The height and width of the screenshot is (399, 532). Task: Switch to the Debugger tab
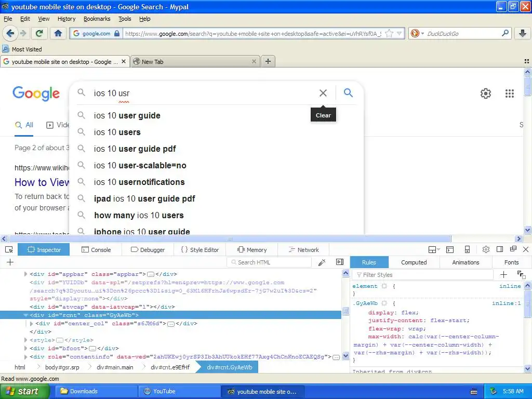[148, 250]
